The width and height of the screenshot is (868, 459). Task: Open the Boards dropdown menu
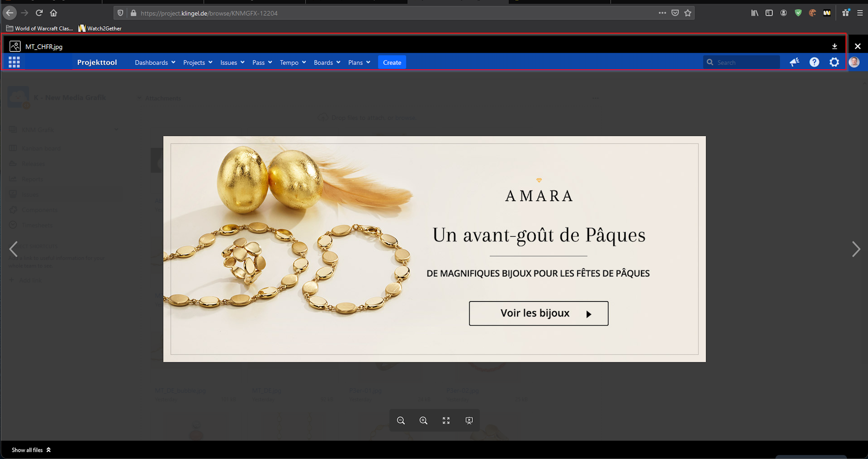[327, 63]
